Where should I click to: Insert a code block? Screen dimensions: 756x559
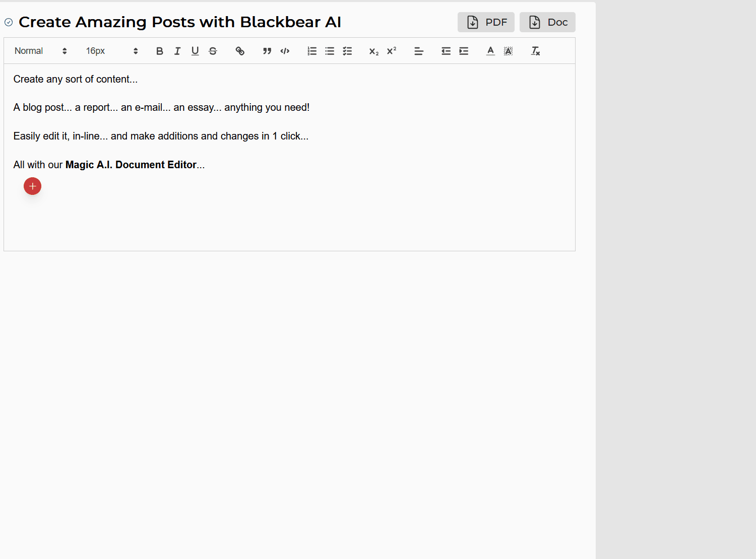pos(285,51)
